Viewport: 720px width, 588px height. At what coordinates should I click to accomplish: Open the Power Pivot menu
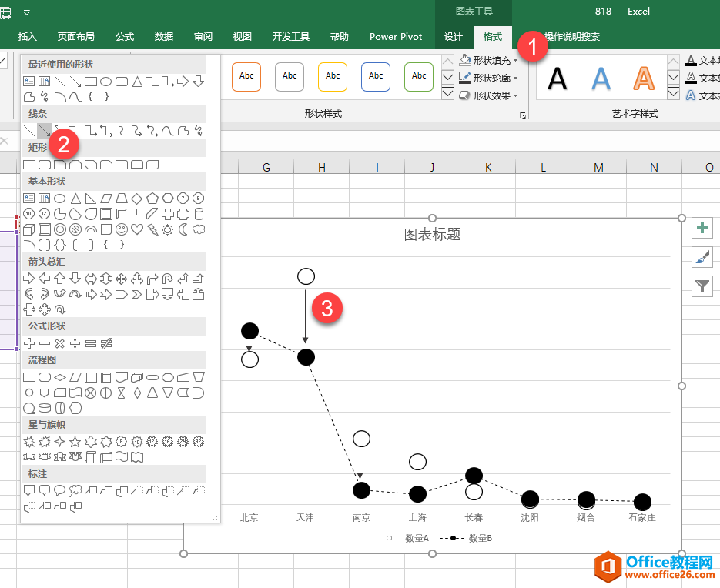point(395,36)
